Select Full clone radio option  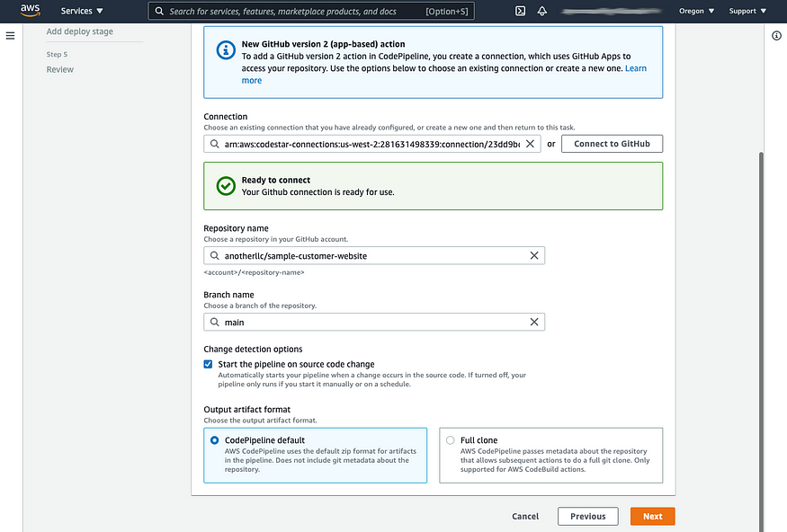(x=451, y=440)
